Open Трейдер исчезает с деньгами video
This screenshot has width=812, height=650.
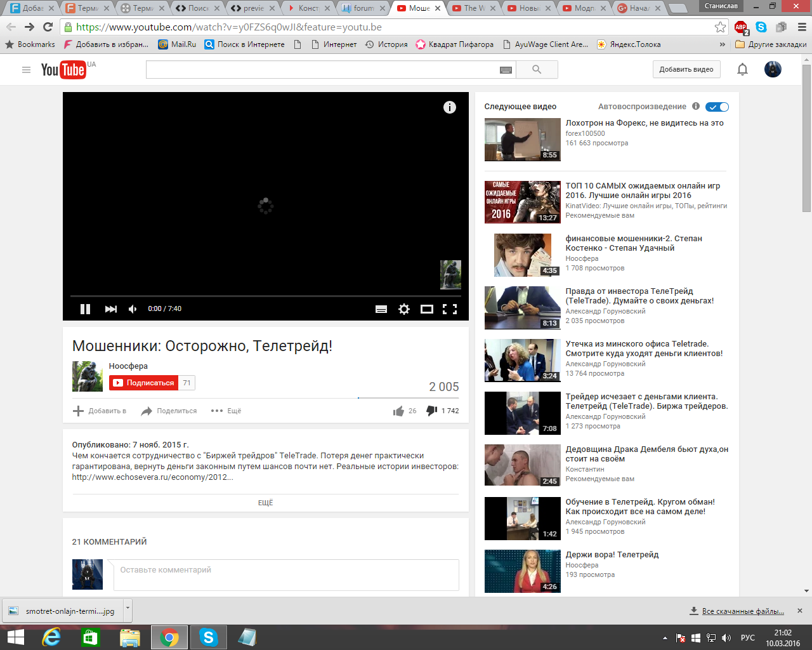point(646,401)
